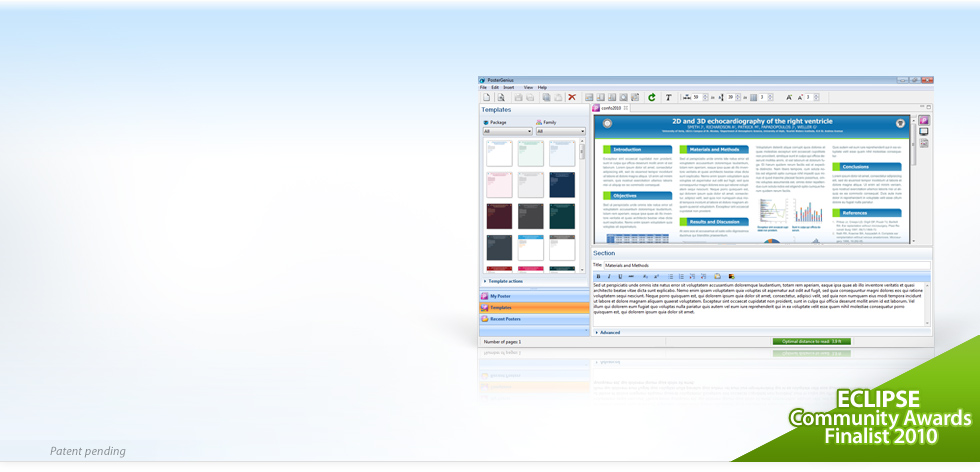Viewport: 980px width, 472px height.
Task: Apply strikethrough formatting in Section editor
Action: click(x=631, y=276)
